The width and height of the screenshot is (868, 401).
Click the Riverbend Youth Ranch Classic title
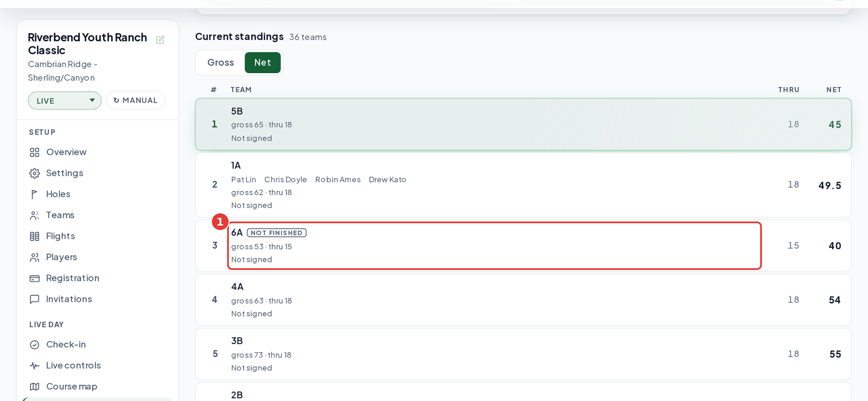click(87, 44)
